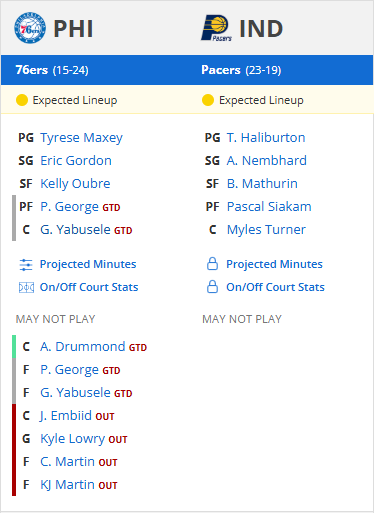This screenshot has width=374, height=513.
Task: Click the Pacers team logo
Action: point(216,28)
